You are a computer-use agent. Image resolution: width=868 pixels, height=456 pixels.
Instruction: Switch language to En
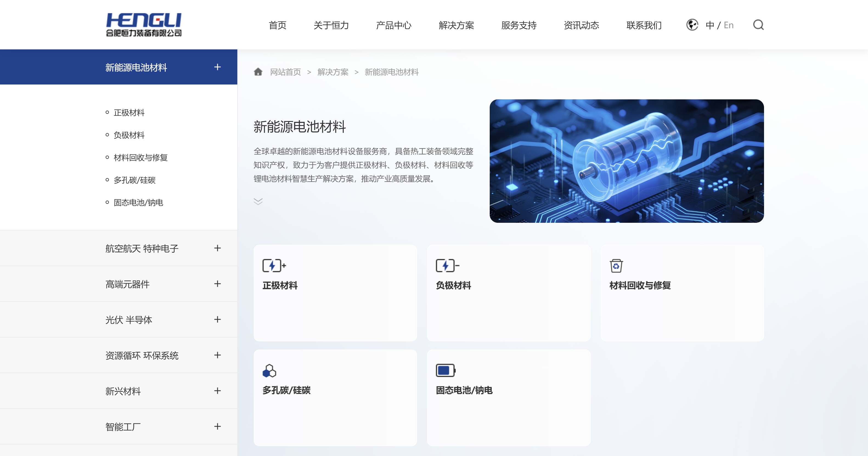729,25
